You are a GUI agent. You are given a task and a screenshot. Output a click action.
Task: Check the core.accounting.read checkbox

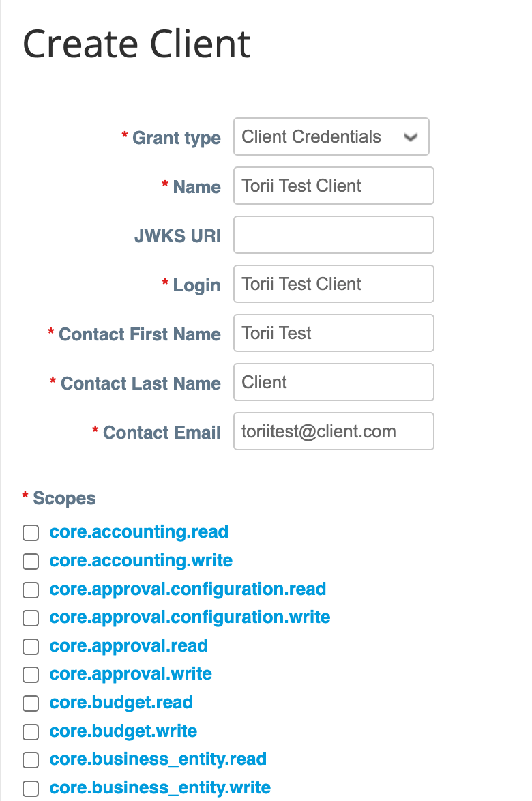31,532
